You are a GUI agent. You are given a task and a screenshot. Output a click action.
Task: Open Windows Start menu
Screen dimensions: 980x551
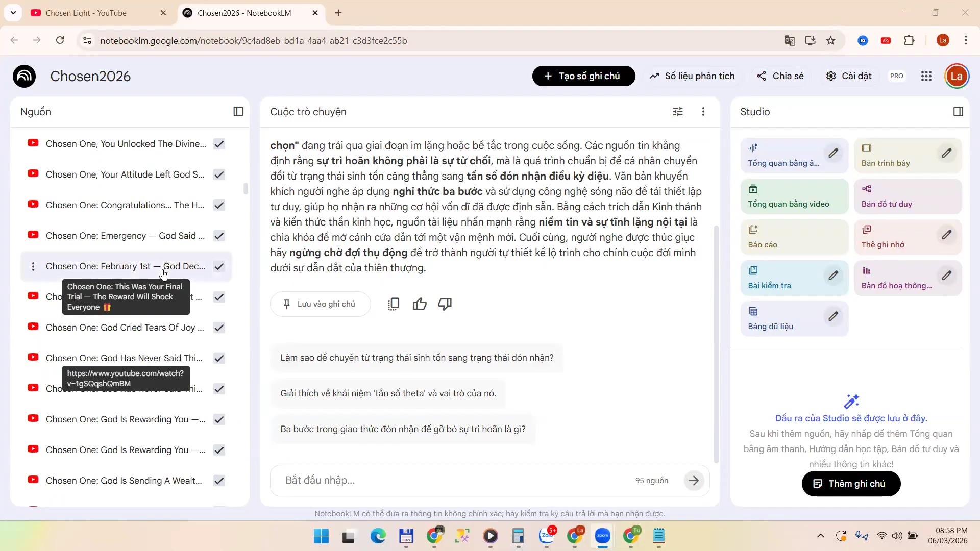pos(321,536)
